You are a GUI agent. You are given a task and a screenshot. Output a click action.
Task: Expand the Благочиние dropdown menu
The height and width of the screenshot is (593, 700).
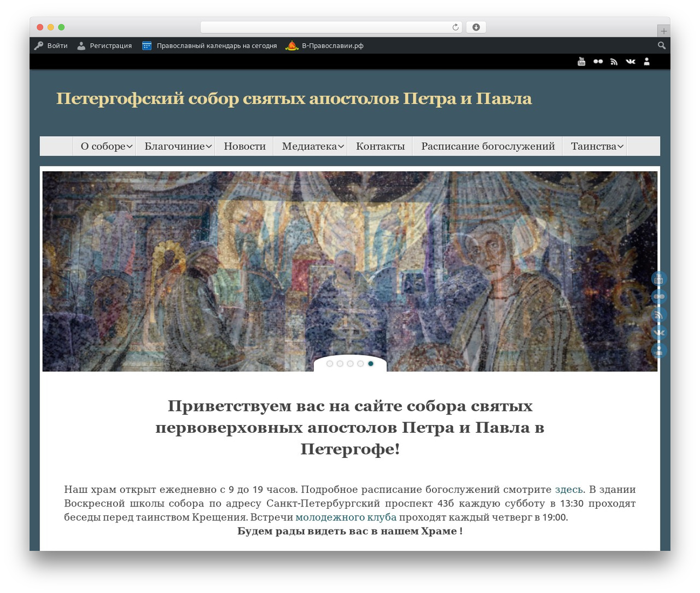coord(176,146)
